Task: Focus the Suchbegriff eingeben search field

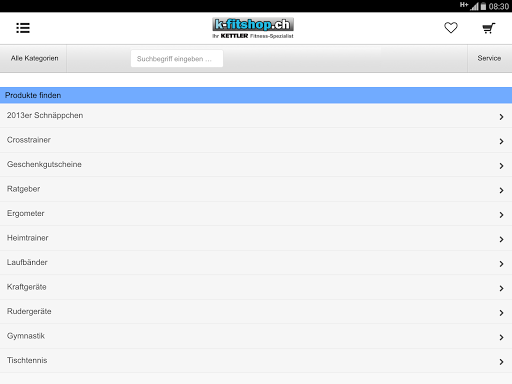Action: click(x=177, y=59)
